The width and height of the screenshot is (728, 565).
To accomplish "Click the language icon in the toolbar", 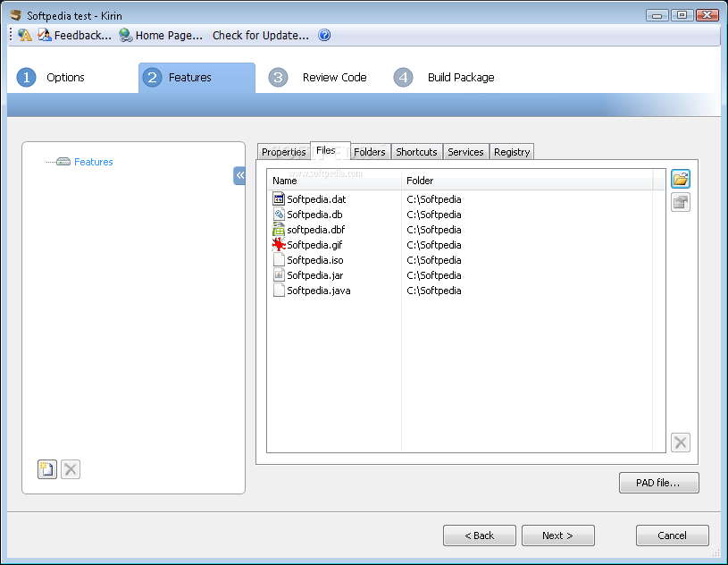I will [x=25, y=36].
